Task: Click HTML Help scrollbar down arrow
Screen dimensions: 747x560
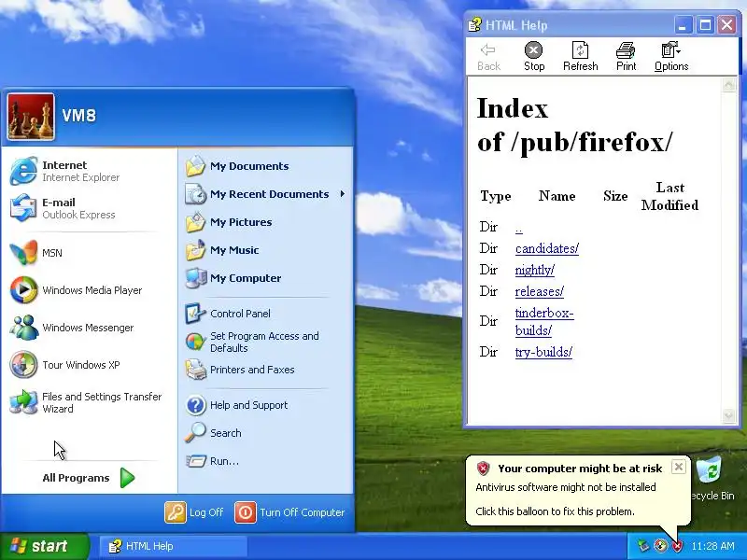Action: pyautogui.click(x=728, y=415)
